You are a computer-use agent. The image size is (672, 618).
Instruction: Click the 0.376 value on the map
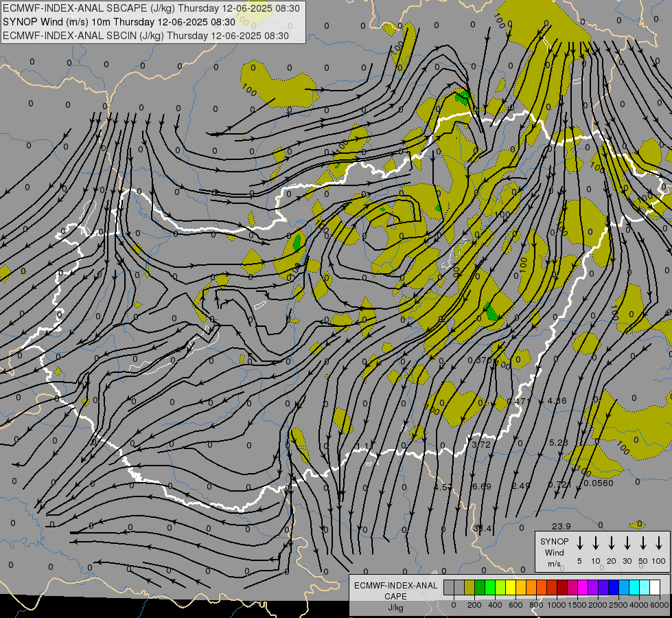tap(480, 360)
